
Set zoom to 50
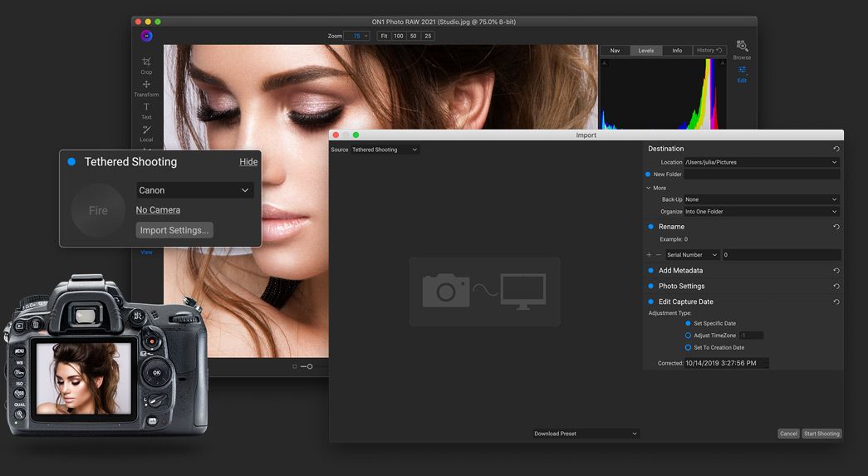[x=413, y=36]
